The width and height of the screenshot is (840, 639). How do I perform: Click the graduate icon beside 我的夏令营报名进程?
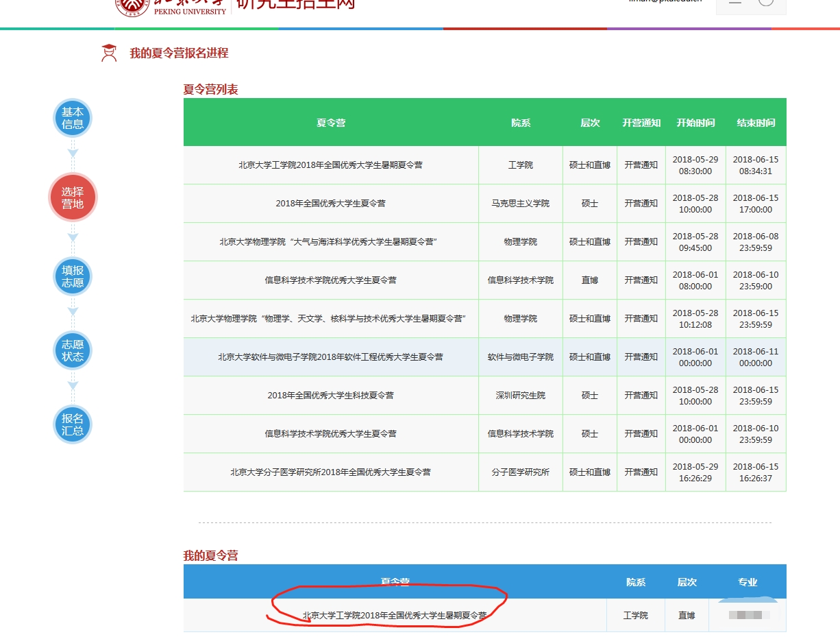pos(109,53)
